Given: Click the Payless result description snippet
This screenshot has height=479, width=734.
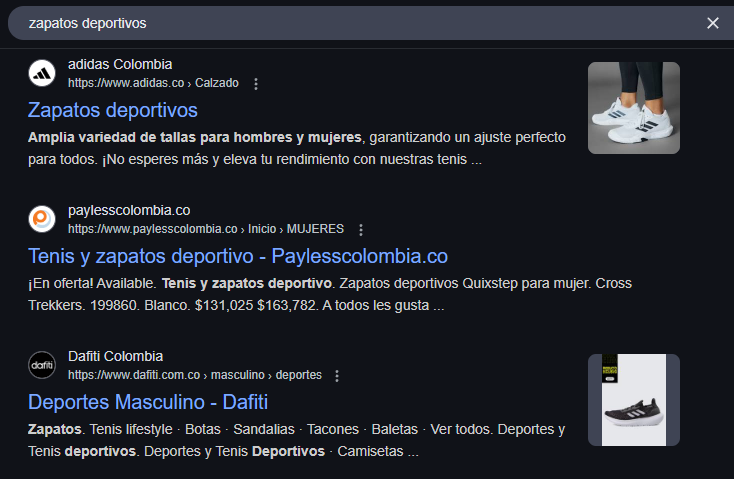Looking at the screenshot, I should (330, 294).
